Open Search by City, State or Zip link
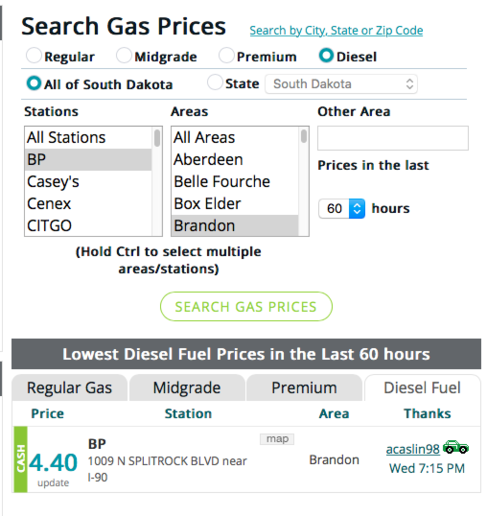 tap(336, 31)
